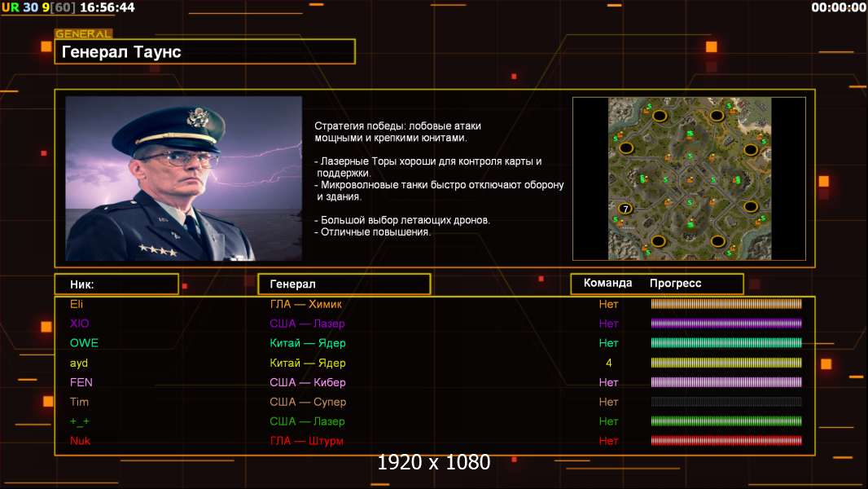
Task: Click Nuk's red loading progress bar
Action: click(x=726, y=441)
